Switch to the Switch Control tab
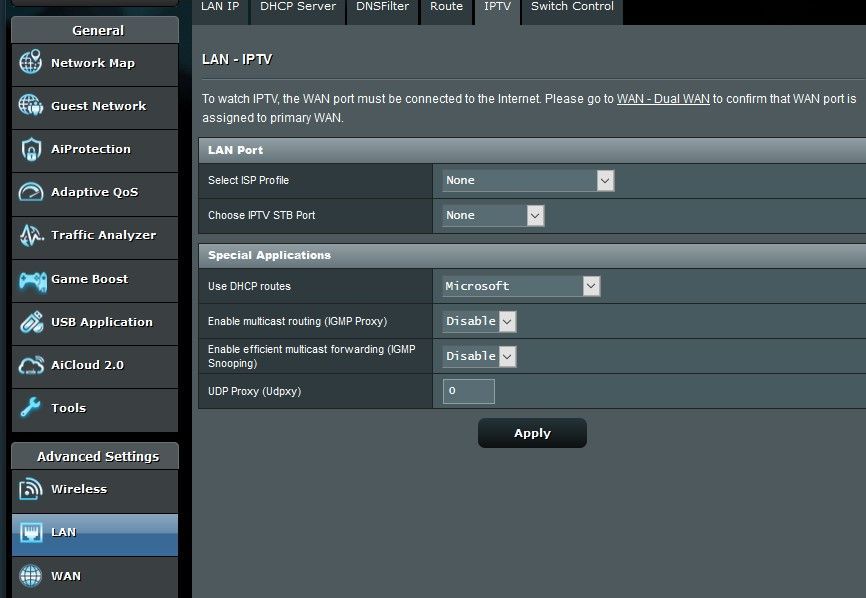 click(x=571, y=6)
